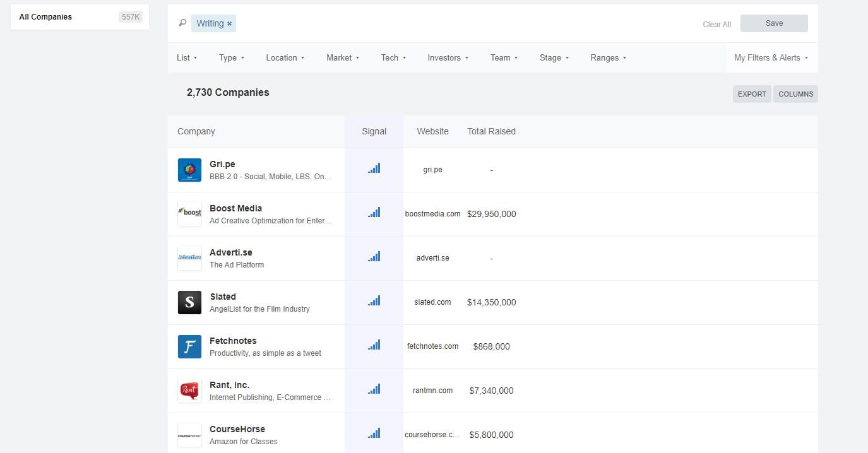Viewport: 868px width, 453px height.
Task: Visit boostmedia.com website link
Action: (432, 214)
